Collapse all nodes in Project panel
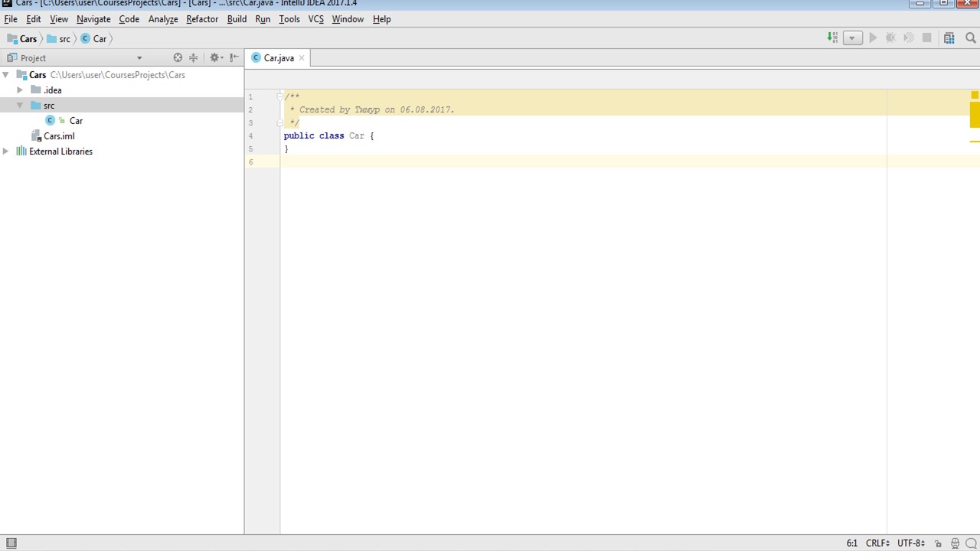 pos(194,57)
